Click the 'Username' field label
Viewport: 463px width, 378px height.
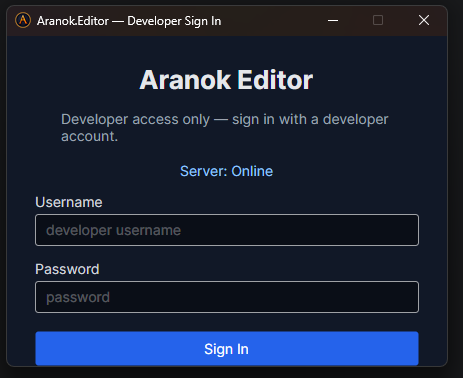[x=69, y=202]
